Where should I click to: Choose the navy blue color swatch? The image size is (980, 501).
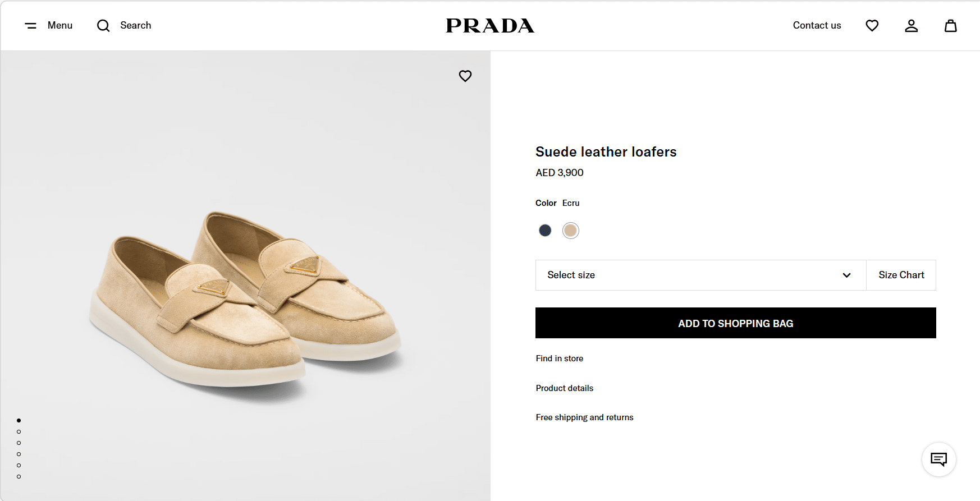[545, 231]
